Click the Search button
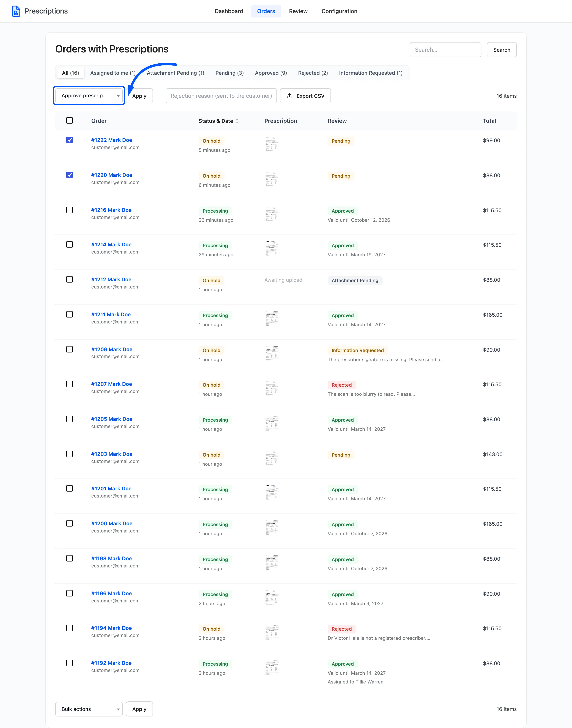 pos(502,50)
